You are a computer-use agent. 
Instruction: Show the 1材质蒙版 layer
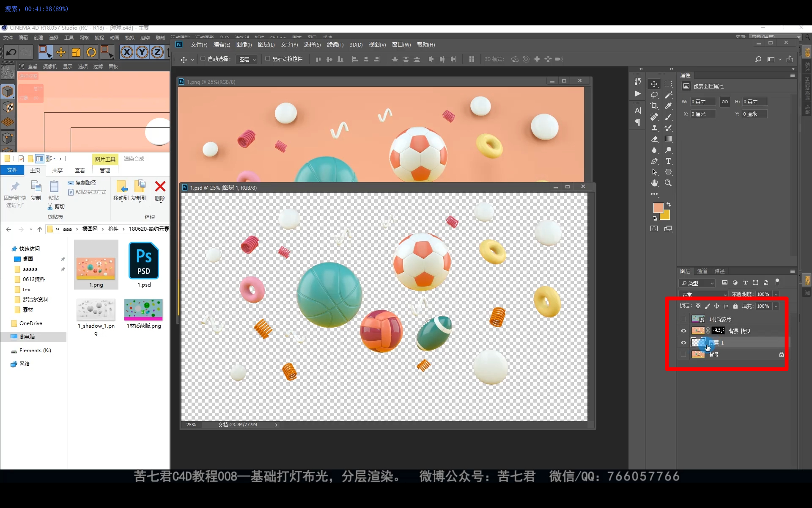click(683, 319)
